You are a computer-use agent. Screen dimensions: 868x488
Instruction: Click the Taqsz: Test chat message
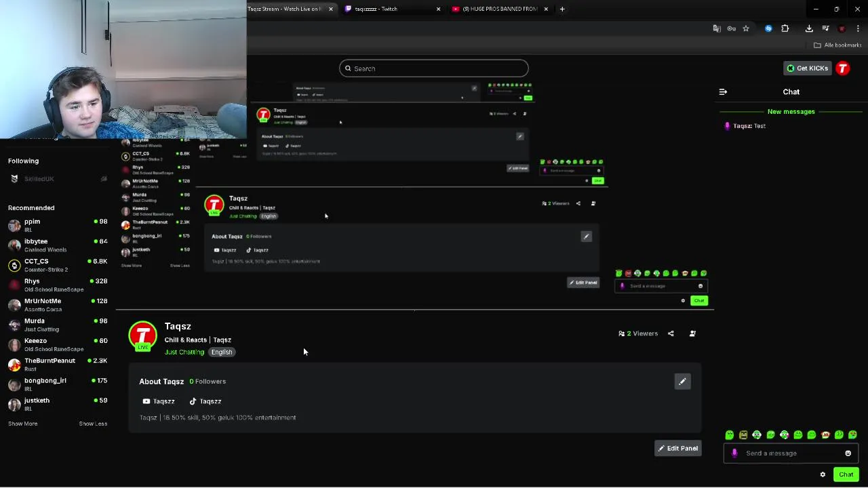[x=746, y=126]
